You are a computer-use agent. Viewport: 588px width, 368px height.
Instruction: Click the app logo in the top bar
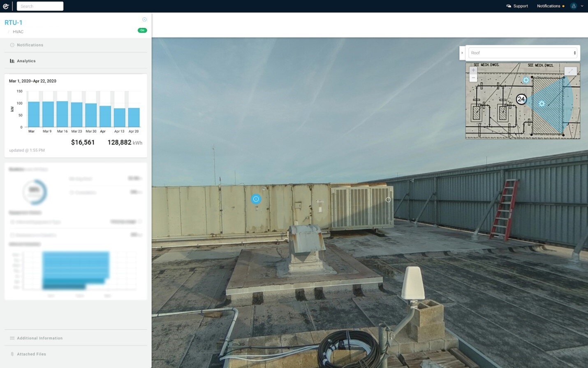pyautogui.click(x=6, y=6)
